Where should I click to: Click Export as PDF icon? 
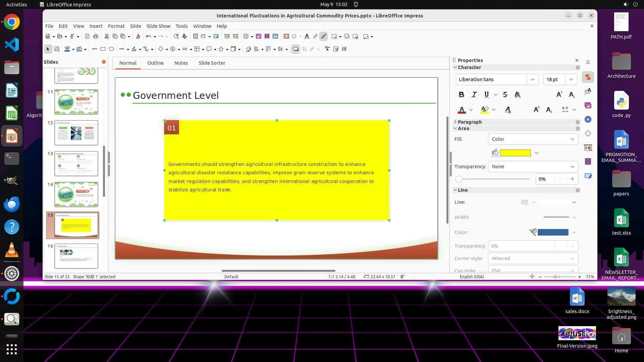pos(87,37)
